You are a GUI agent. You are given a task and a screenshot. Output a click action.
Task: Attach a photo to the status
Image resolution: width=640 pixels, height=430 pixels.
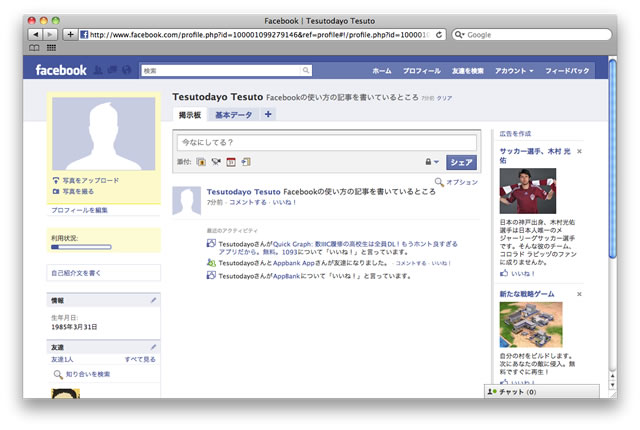[201, 162]
